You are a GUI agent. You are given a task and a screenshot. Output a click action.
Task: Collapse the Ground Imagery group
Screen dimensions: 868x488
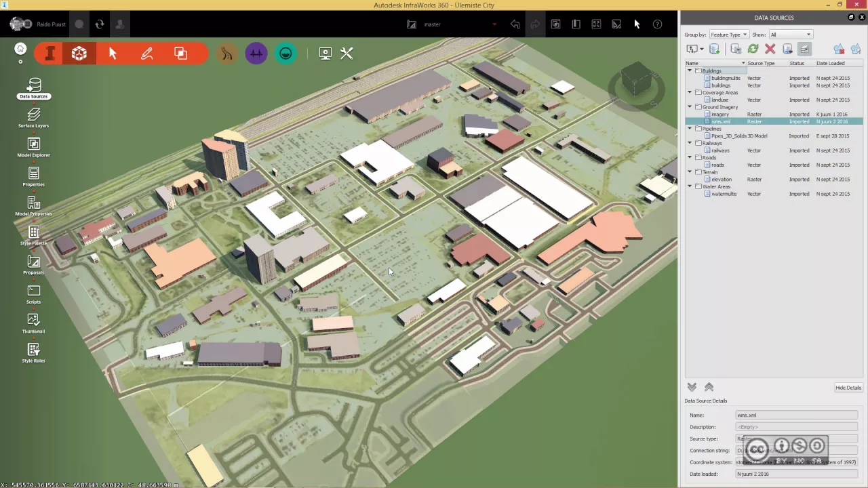pyautogui.click(x=690, y=107)
